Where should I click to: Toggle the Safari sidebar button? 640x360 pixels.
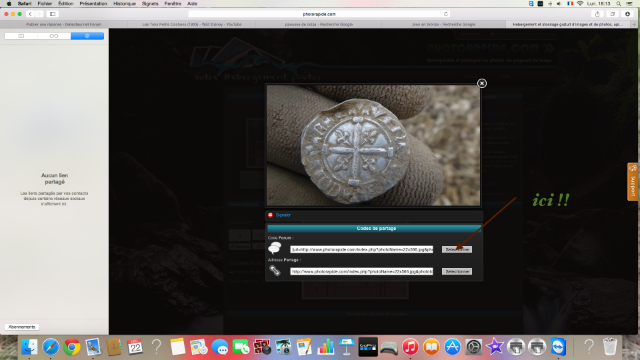coord(53,14)
